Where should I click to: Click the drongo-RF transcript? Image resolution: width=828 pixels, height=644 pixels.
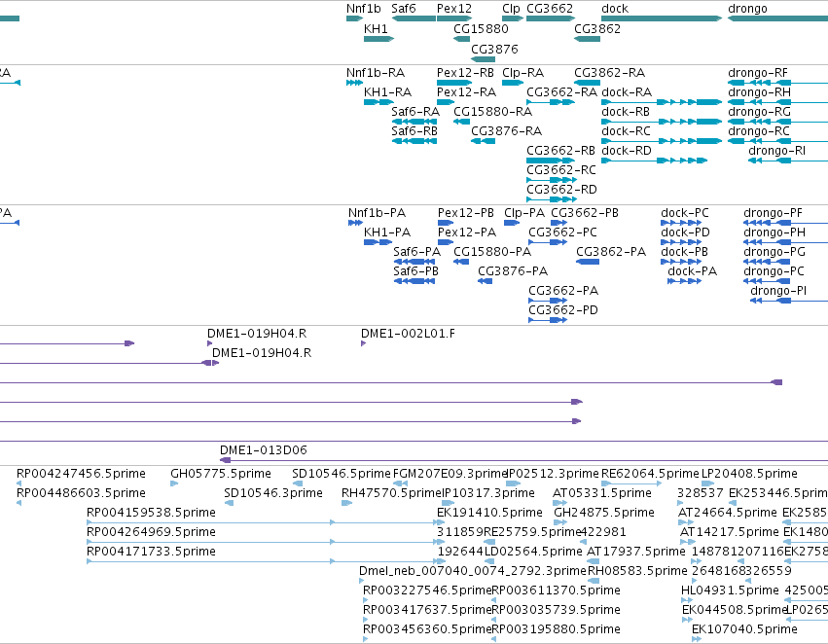777,83
